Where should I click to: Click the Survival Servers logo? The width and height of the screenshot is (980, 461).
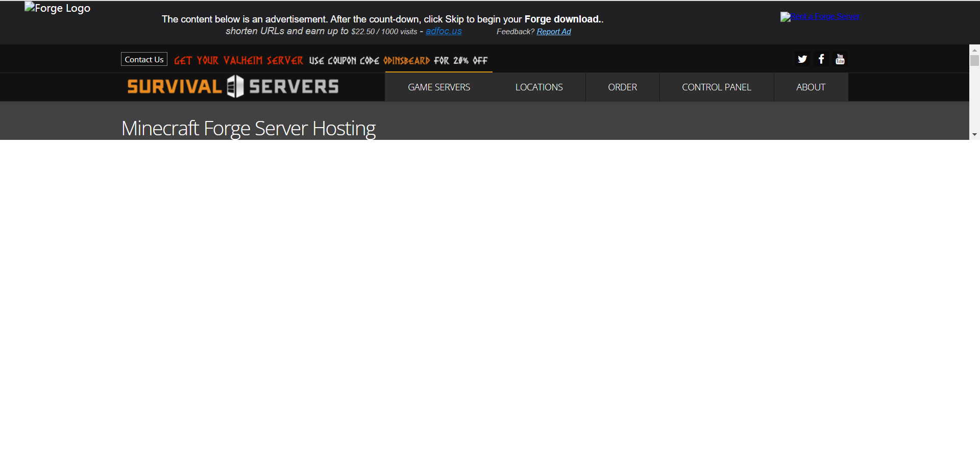pyautogui.click(x=233, y=87)
